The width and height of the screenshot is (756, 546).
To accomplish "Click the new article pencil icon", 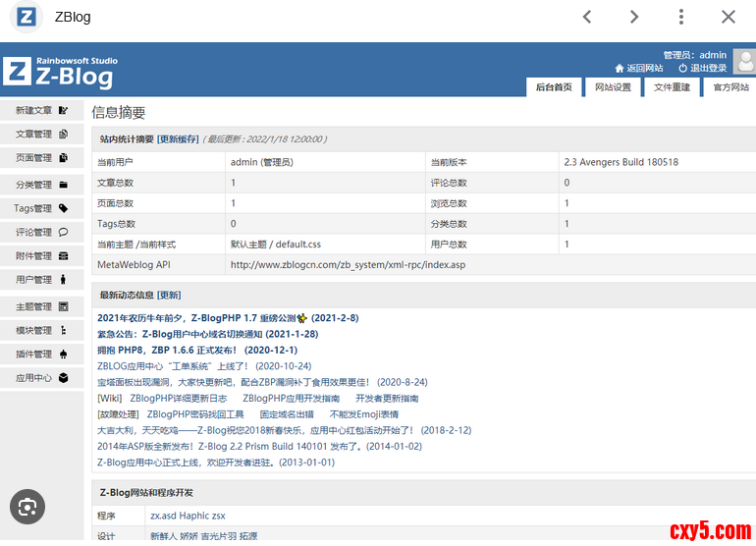I will (64, 111).
